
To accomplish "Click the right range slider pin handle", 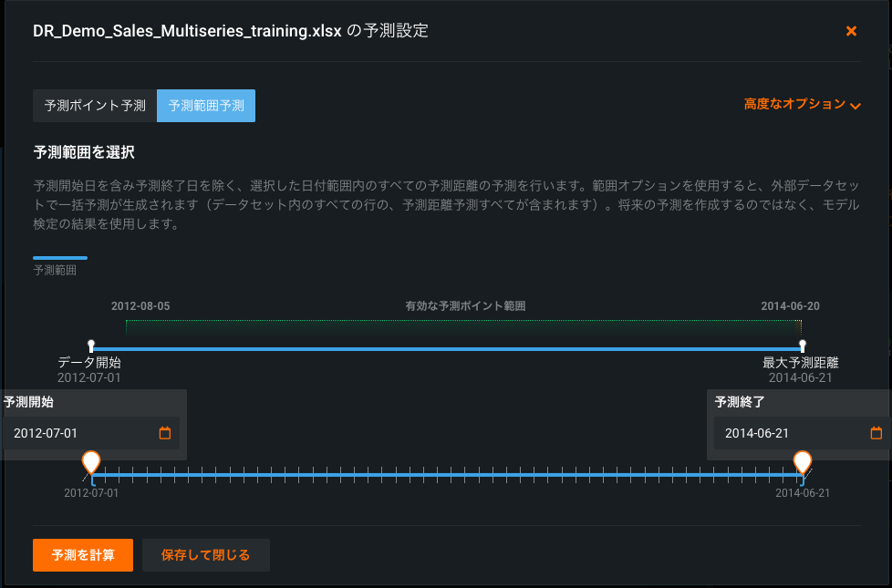I will (803, 461).
